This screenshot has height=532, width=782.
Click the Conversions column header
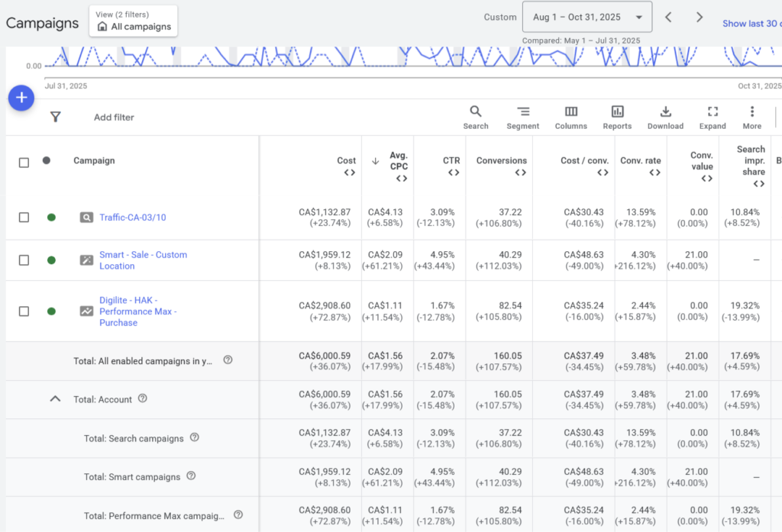501,161
